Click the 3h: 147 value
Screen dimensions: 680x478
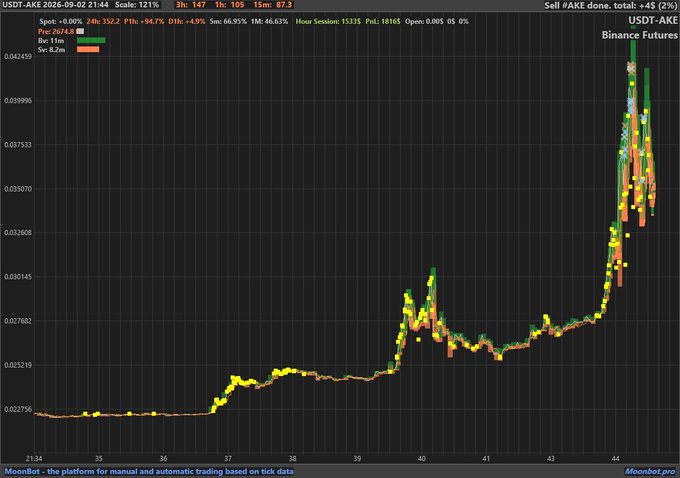pos(190,5)
